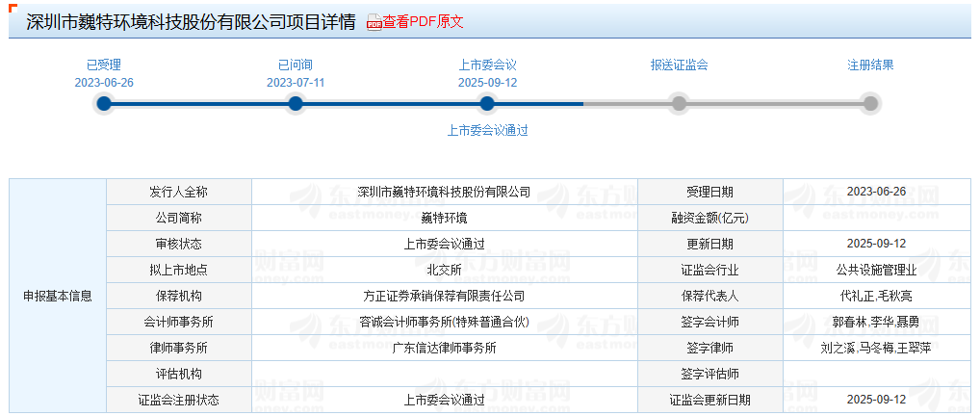Viewport: 980px width, 416px height.
Task: Click the 郭春林,李华,聂勇 value cell
Action: [876, 323]
